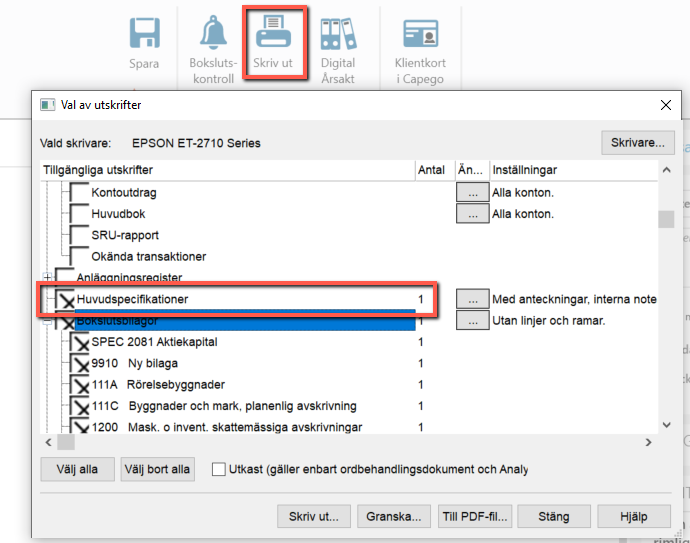The width and height of the screenshot is (690, 543).
Task: Select the 111A Rörelsebyggnader row
Action: (158, 385)
